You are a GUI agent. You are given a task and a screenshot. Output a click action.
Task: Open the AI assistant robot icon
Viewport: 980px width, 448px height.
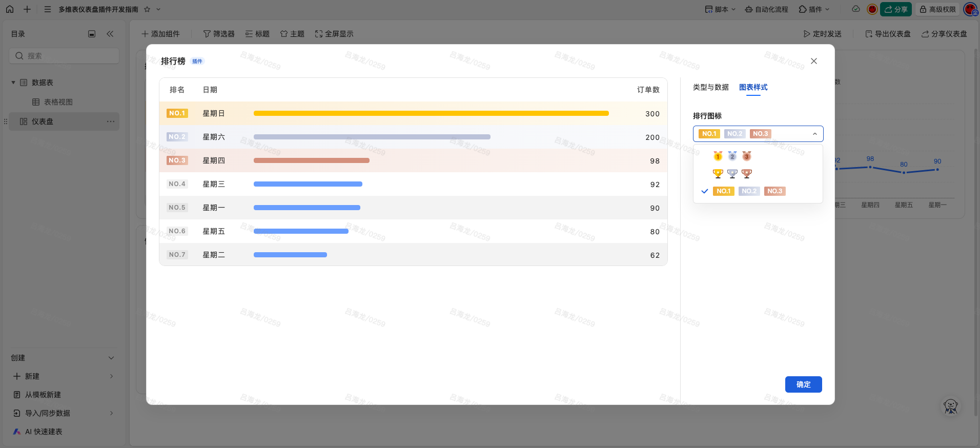951,406
